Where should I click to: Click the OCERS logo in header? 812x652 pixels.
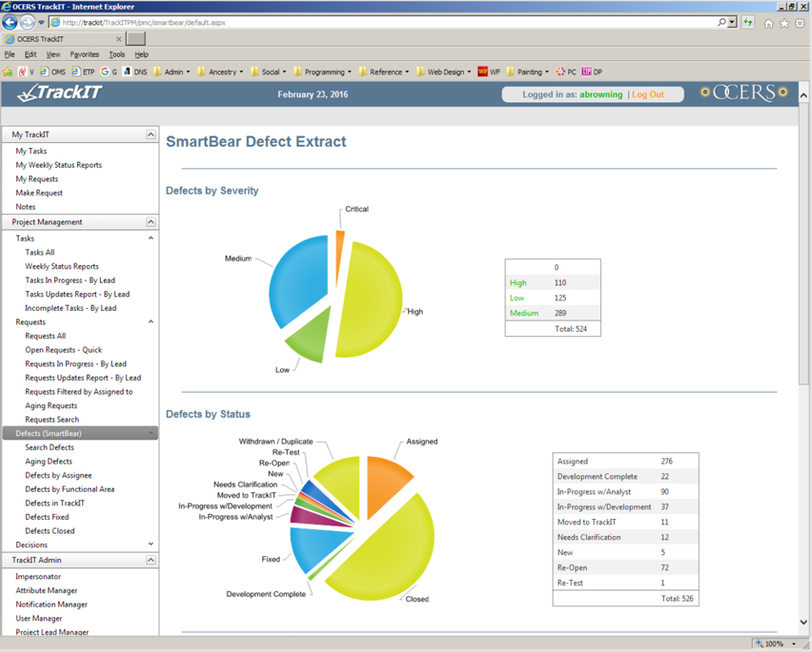point(743,92)
